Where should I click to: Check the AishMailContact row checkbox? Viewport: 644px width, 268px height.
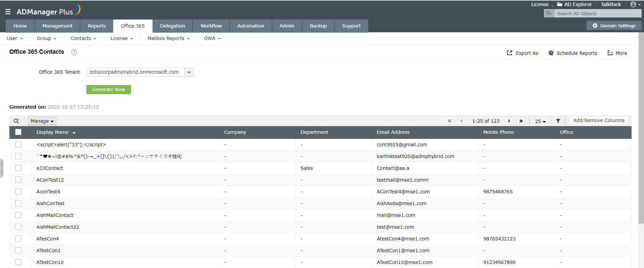[18, 215]
